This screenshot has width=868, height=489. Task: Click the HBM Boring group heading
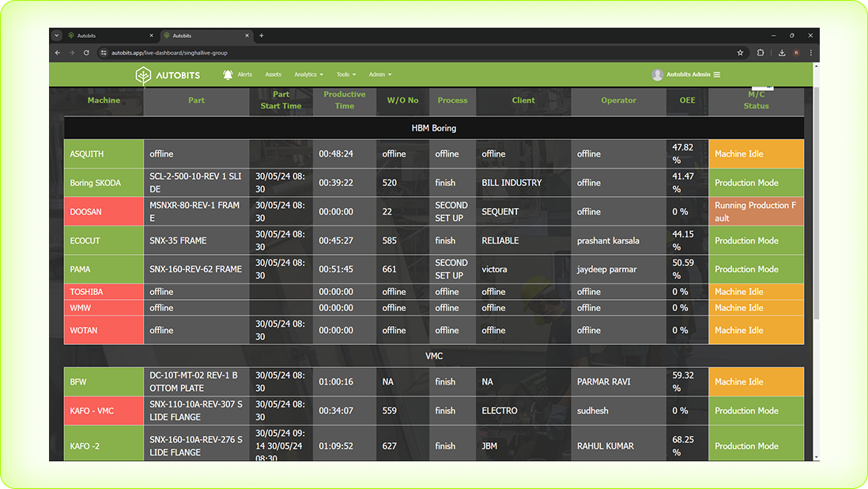[433, 128]
